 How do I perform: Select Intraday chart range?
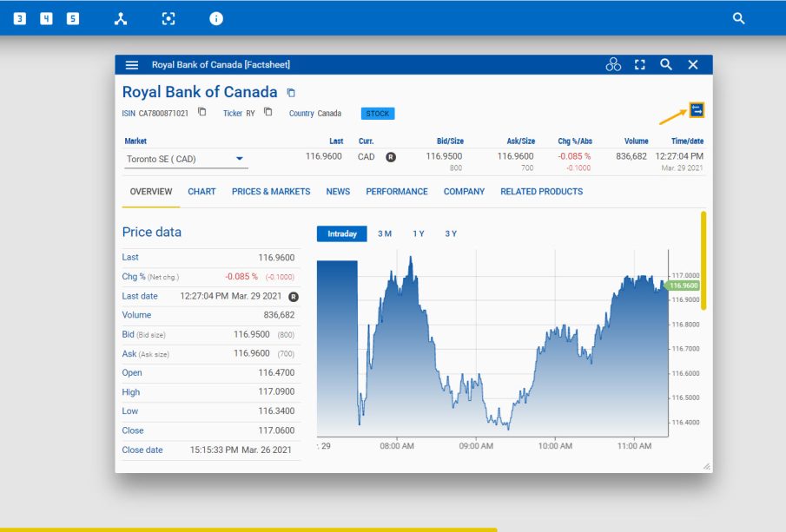click(342, 233)
